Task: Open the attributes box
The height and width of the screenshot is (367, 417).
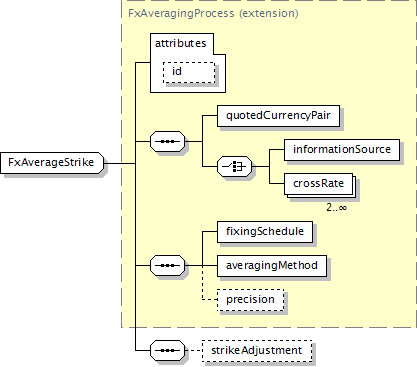Action: 188,63
